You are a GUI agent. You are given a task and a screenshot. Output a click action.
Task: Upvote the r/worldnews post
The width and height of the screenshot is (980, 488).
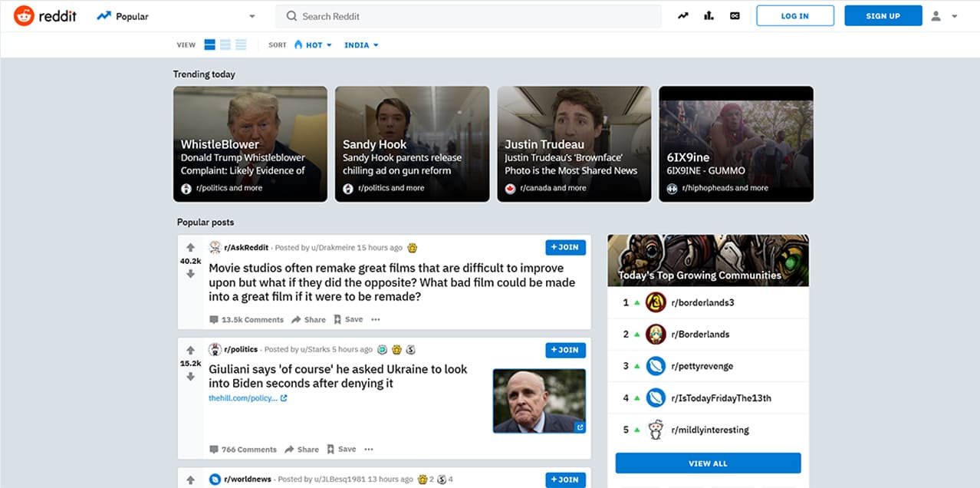click(191, 480)
